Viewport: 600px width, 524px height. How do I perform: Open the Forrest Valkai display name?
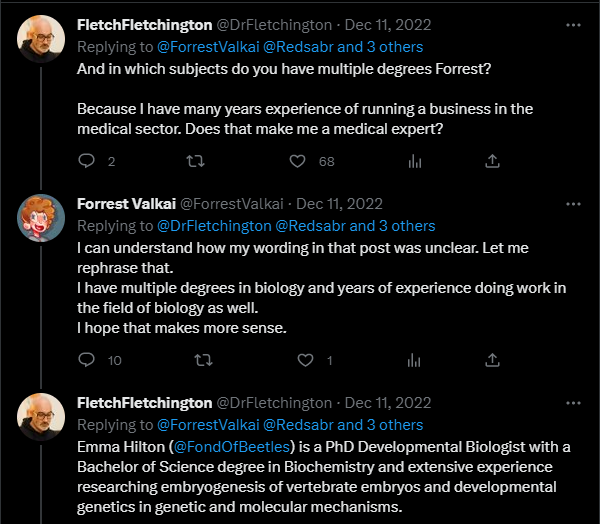(126, 204)
